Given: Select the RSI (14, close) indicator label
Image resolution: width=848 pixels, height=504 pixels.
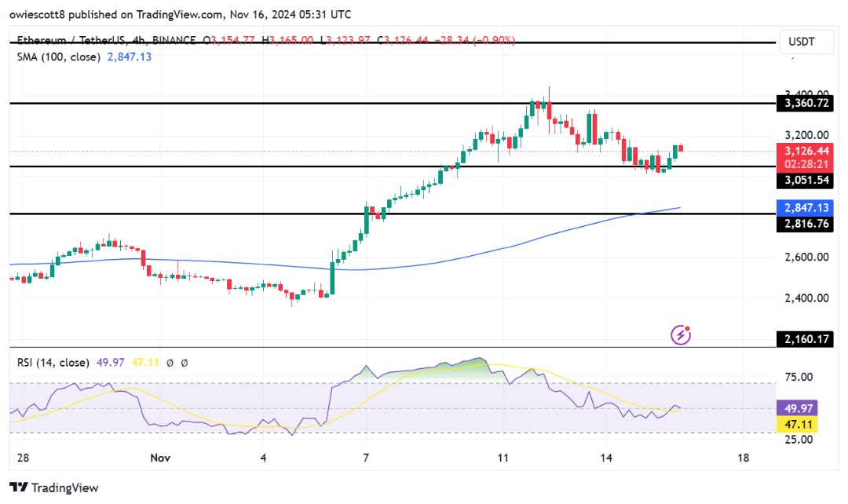Looking at the screenshot, I should point(54,363).
